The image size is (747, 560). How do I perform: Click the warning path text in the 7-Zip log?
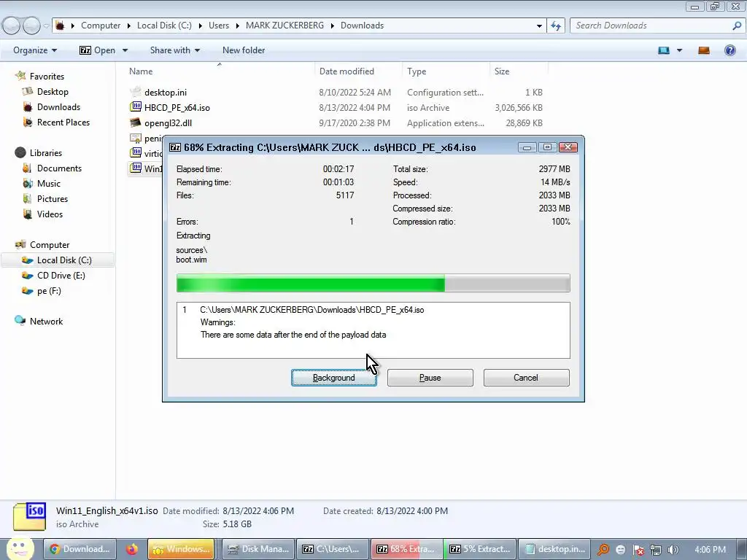click(312, 310)
